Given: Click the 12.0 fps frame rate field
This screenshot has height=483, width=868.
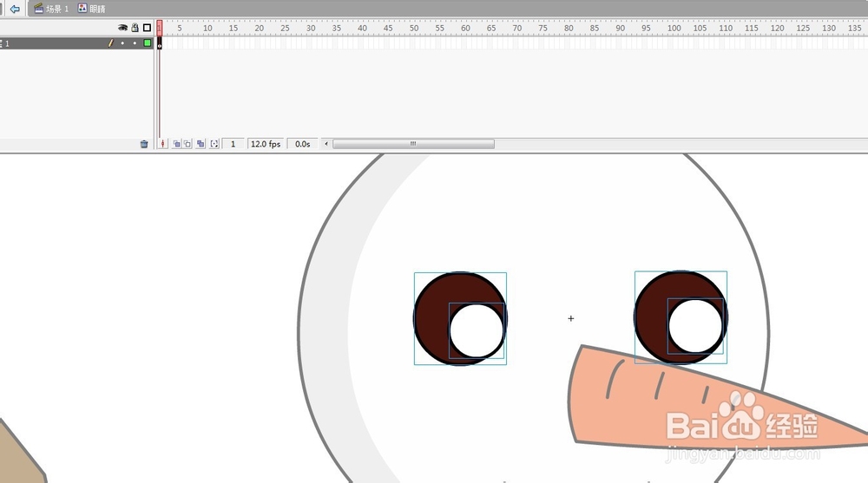Looking at the screenshot, I should (x=266, y=144).
